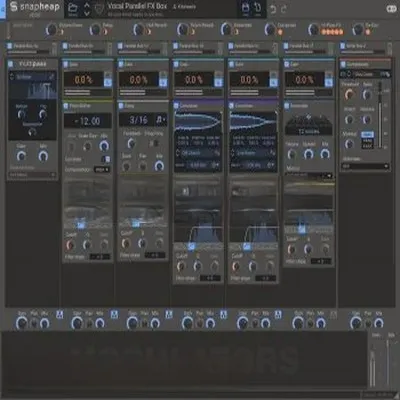Viewport: 400px width, 400px height.
Task: Click the Feedback knob in Delay module
Action: 131,144
